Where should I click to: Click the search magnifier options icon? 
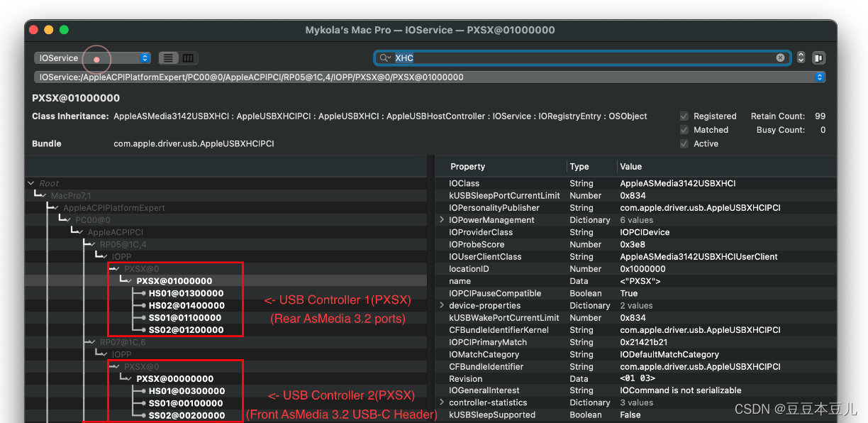point(385,58)
